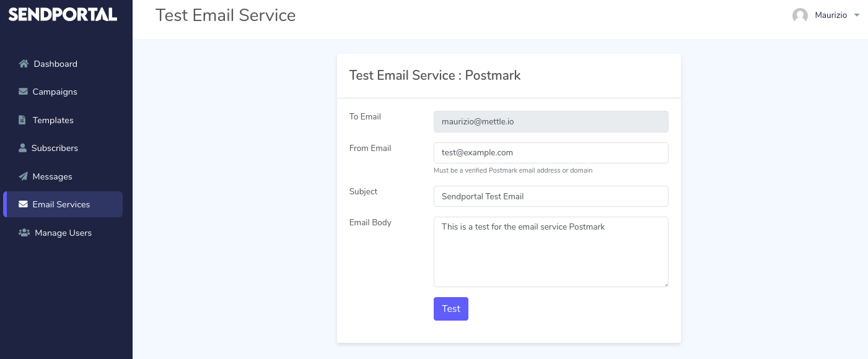This screenshot has width=868, height=359.
Task: Click the "Test Email Service : Postmark" heading
Action: 435,76
